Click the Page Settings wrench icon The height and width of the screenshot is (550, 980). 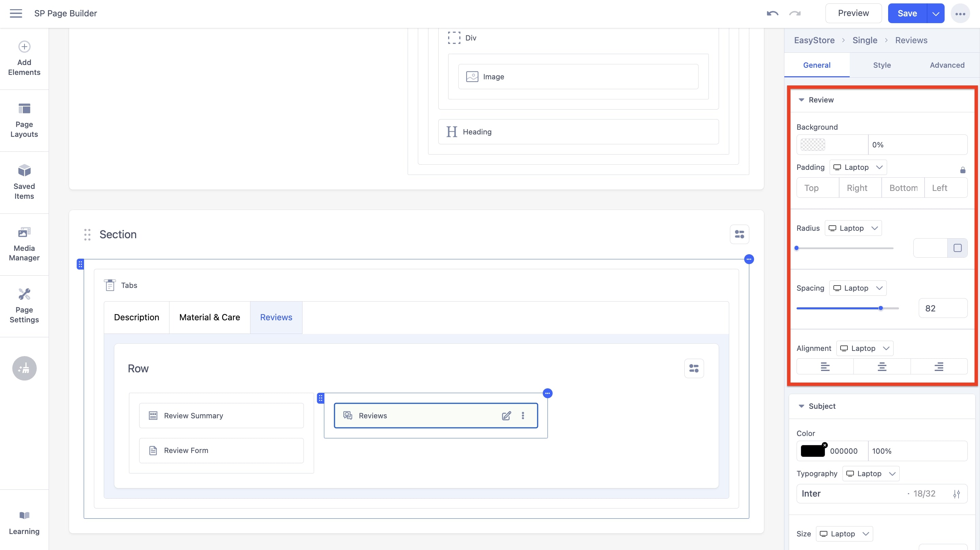[x=24, y=293]
